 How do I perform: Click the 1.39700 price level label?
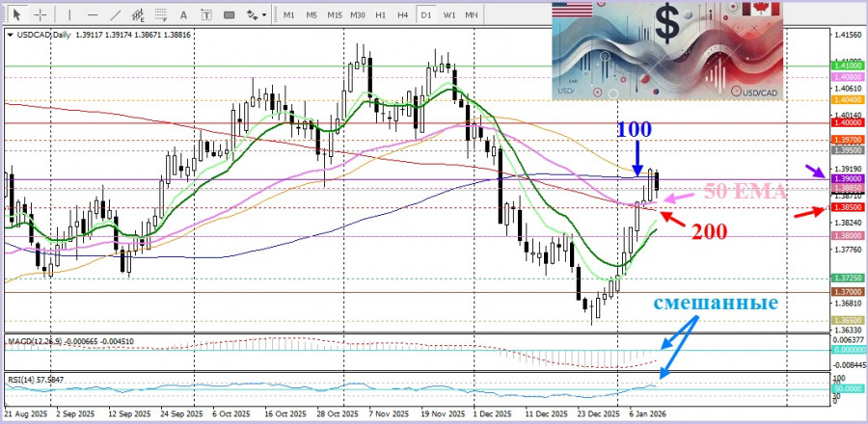[x=848, y=141]
